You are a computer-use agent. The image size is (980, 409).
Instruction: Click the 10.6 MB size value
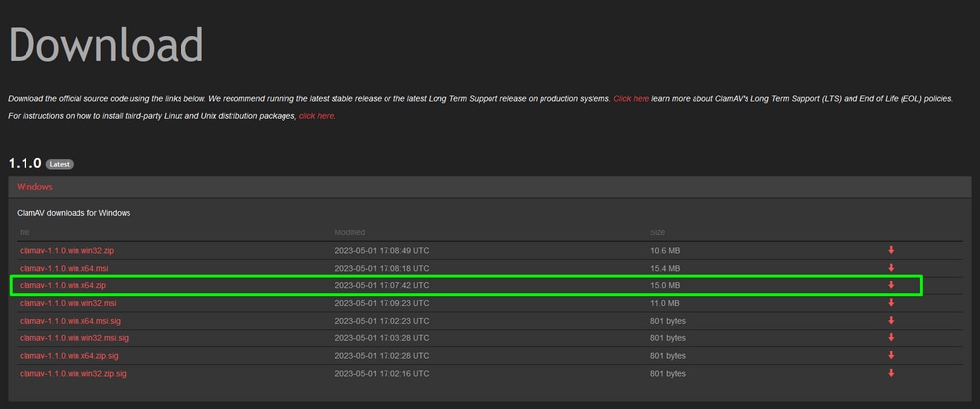coord(664,250)
